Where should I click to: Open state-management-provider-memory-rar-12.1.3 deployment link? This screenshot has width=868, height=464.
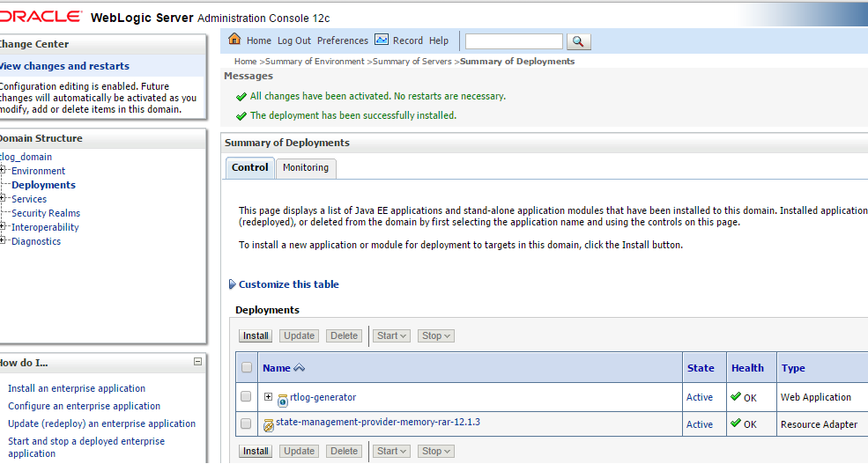tap(377, 422)
